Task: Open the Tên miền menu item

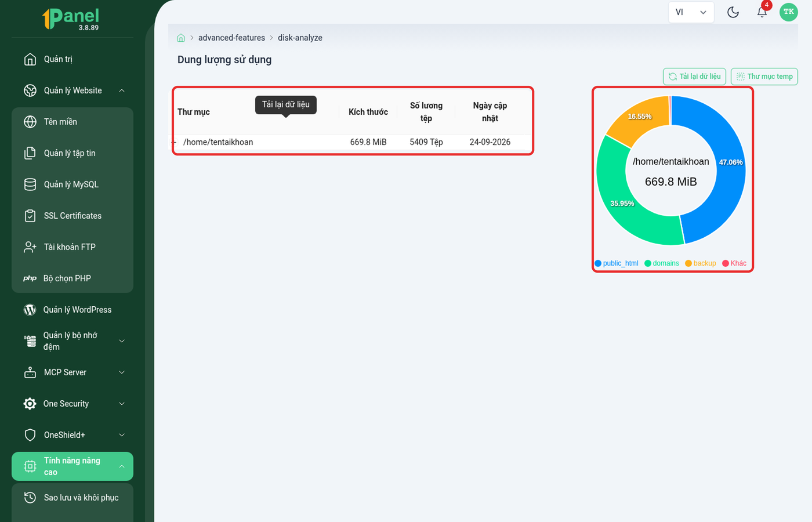Action: point(72,122)
